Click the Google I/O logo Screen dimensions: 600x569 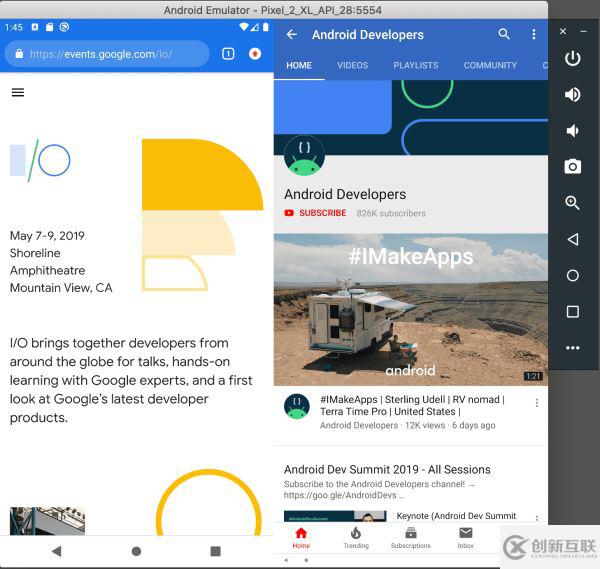(40, 160)
